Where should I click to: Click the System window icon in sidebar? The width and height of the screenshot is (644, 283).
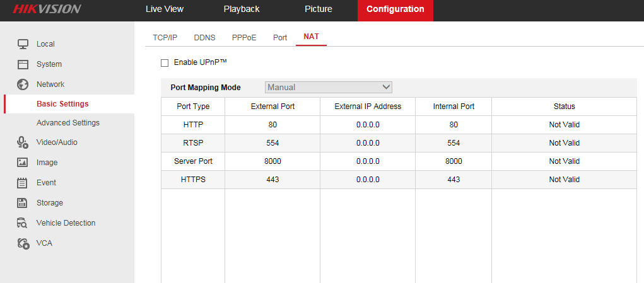23,64
